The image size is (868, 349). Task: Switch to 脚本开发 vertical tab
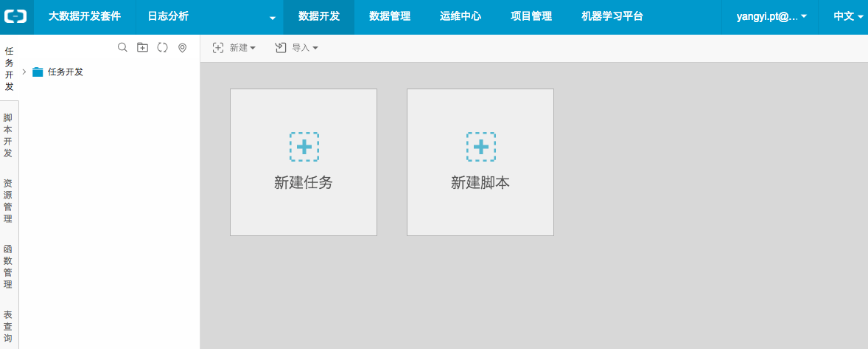[8, 136]
